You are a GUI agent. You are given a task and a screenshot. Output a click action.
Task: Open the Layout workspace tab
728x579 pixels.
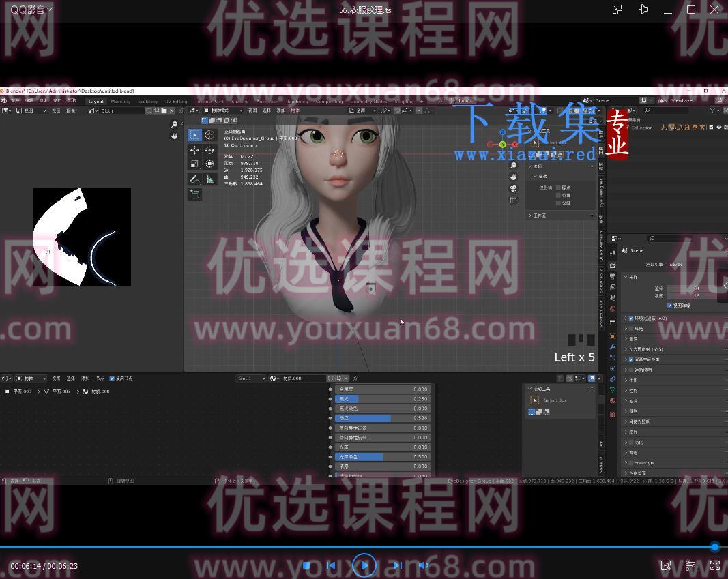pos(96,101)
